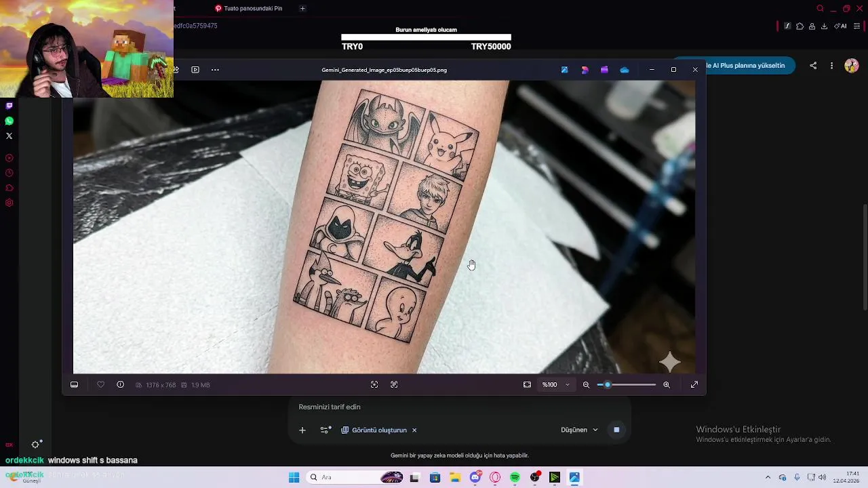Click the Gemini sparkle watermark on the image
This screenshot has height=488, width=868.
(670, 362)
